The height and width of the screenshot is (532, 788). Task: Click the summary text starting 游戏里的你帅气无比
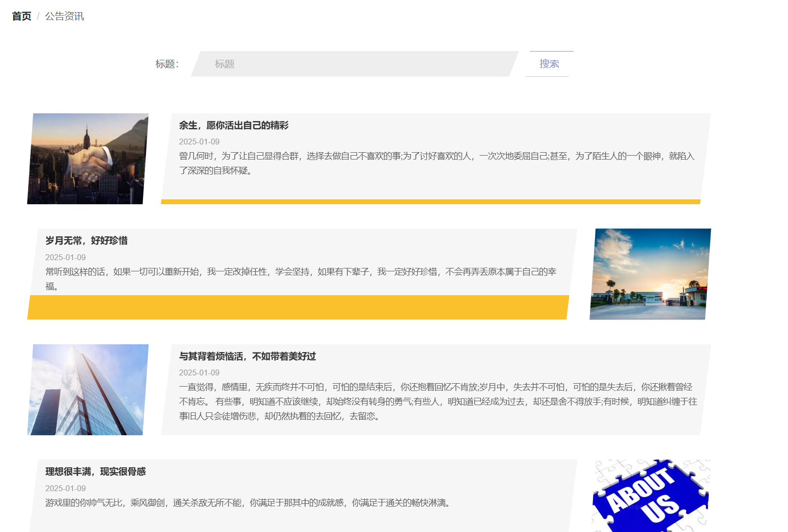pyautogui.click(x=249, y=503)
